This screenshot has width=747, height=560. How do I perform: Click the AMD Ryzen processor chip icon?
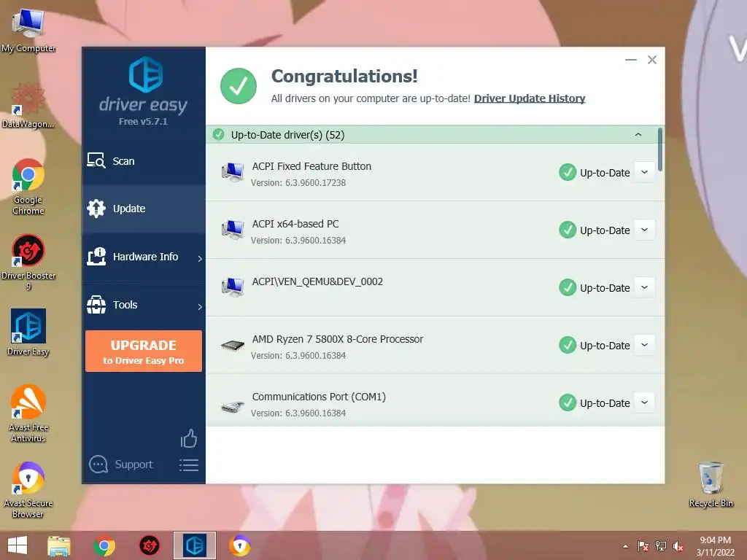coord(233,346)
